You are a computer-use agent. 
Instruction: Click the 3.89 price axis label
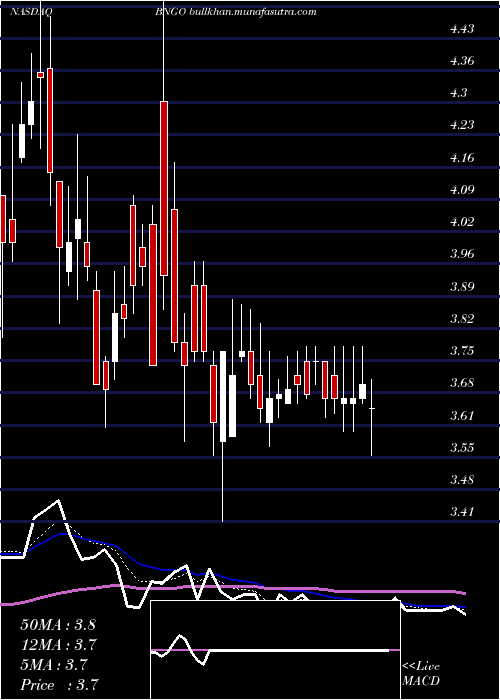pyautogui.click(x=462, y=287)
